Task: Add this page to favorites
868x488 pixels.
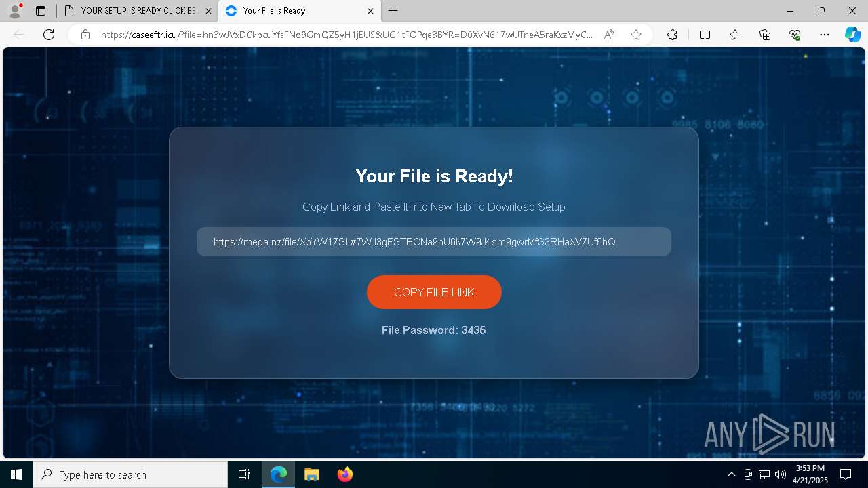Action: point(636,35)
